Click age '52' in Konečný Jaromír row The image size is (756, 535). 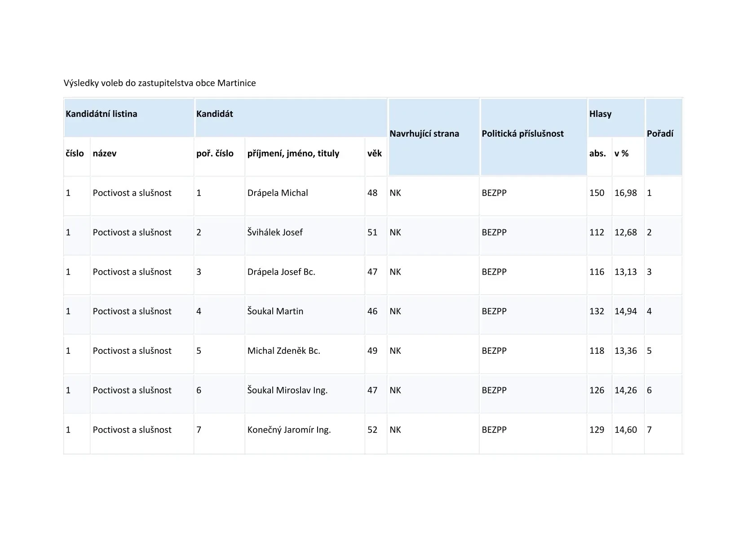click(x=372, y=430)
